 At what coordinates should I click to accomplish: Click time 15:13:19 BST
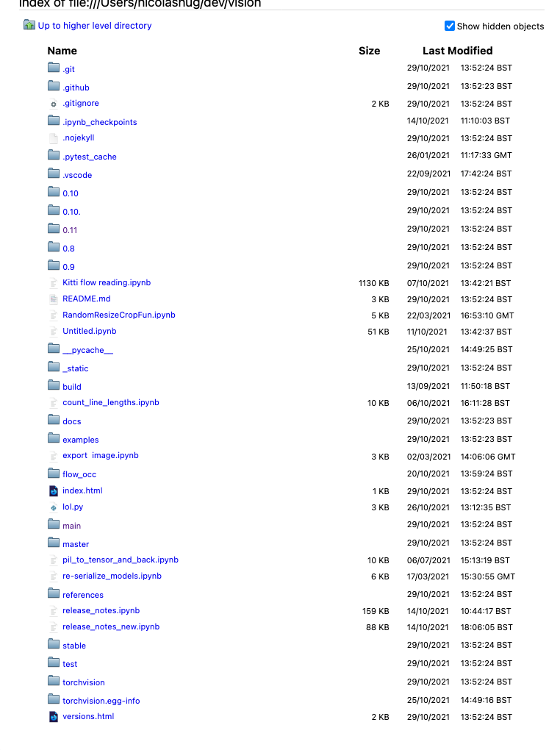(x=485, y=560)
